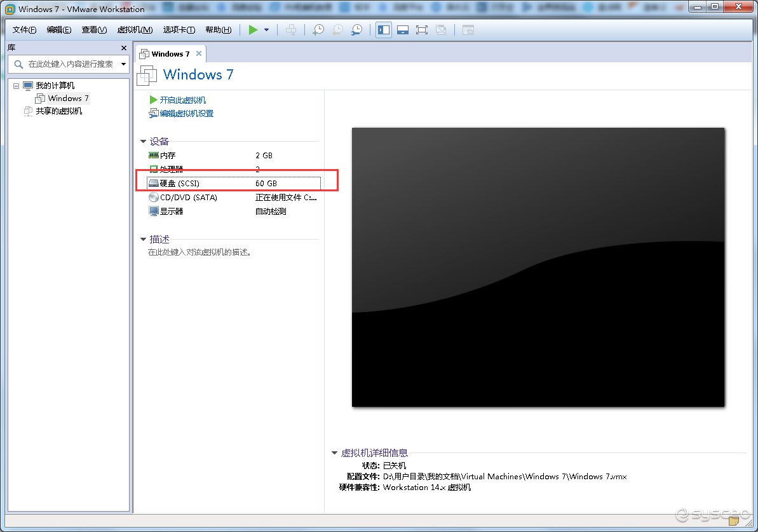Open the 帮助(H) menu

219,30
